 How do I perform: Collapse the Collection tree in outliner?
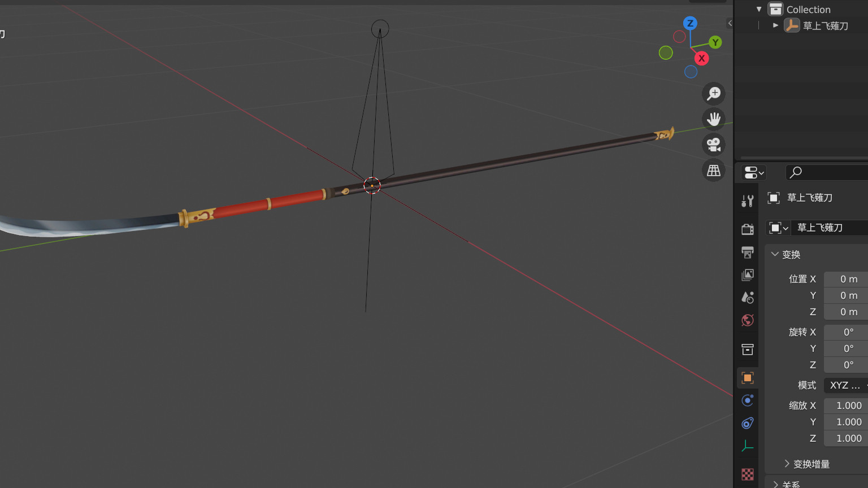(x=759, y=10)
